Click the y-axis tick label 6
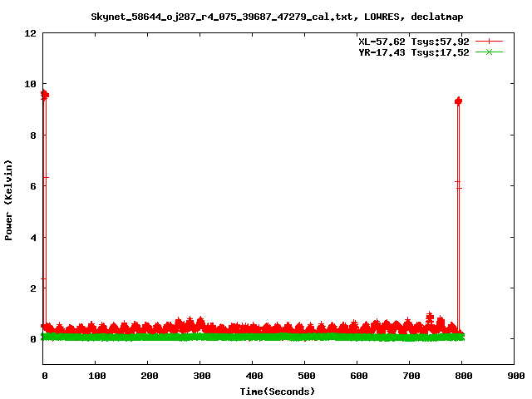Image resolution: width=532 pixels, height=399 pixels. 33,186
